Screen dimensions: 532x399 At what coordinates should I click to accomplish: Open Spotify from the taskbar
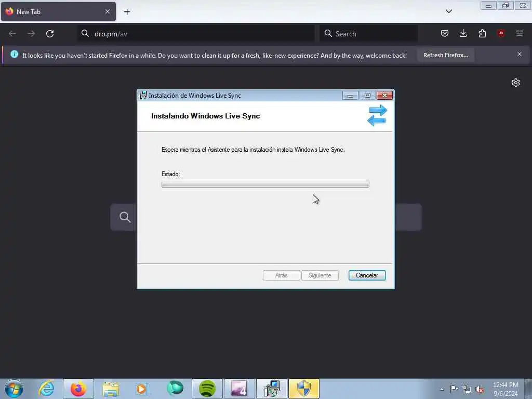pyautogui.click(x=207, y=389)
